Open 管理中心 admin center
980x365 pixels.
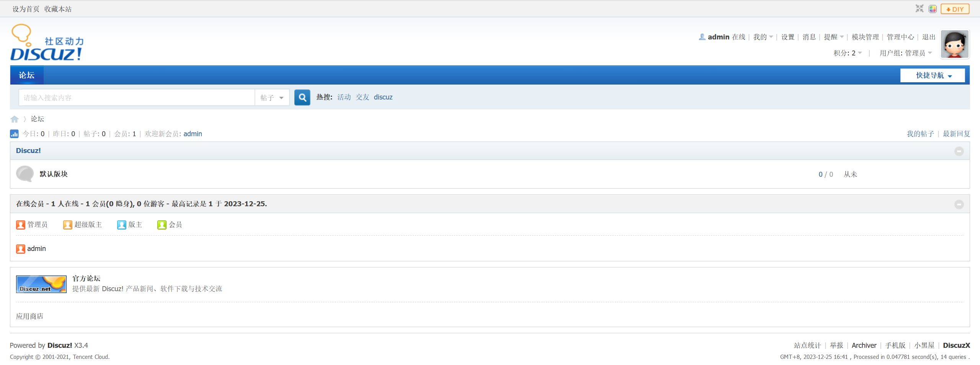900,37
